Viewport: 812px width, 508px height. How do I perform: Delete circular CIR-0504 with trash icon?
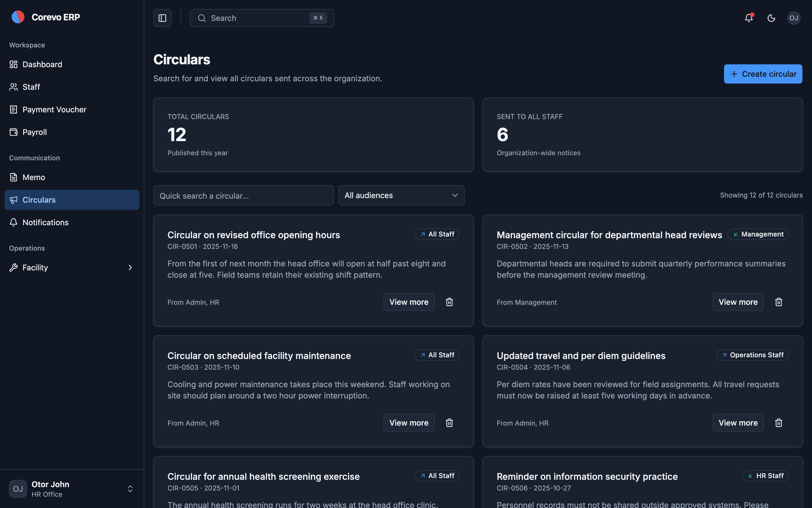tap(778, 423)
